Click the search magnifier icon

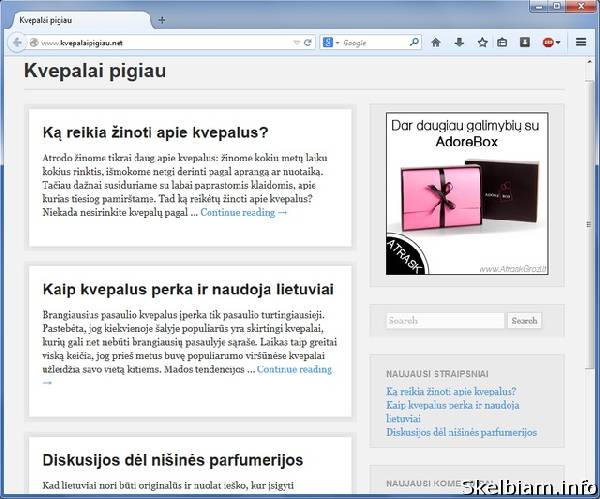pyautogui.click(x=414, y=42)
